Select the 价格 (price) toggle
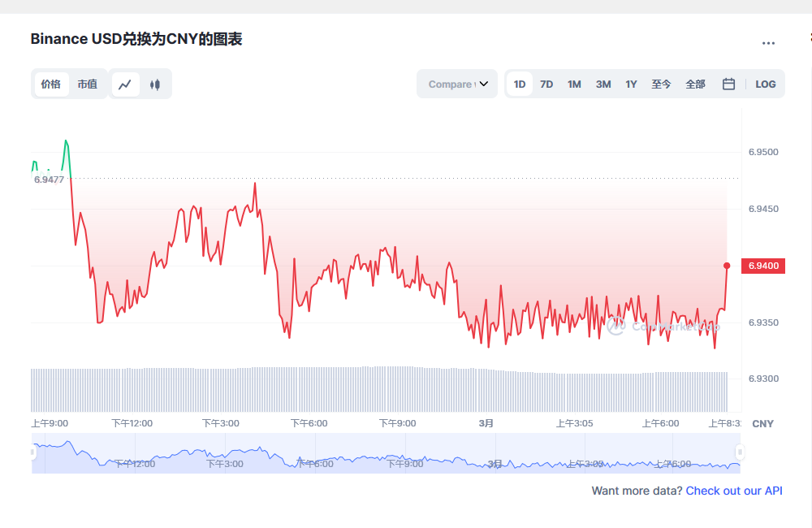This screenshot has width=812, height=528. coord(51,84)
